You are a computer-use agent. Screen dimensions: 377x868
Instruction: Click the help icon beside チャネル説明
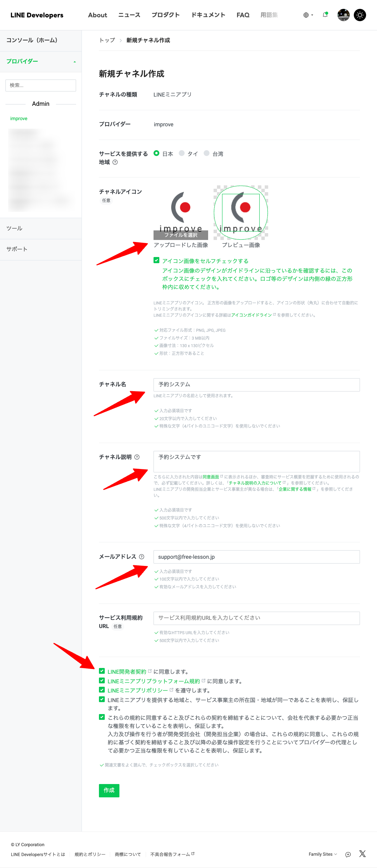(x=137, y=457)
